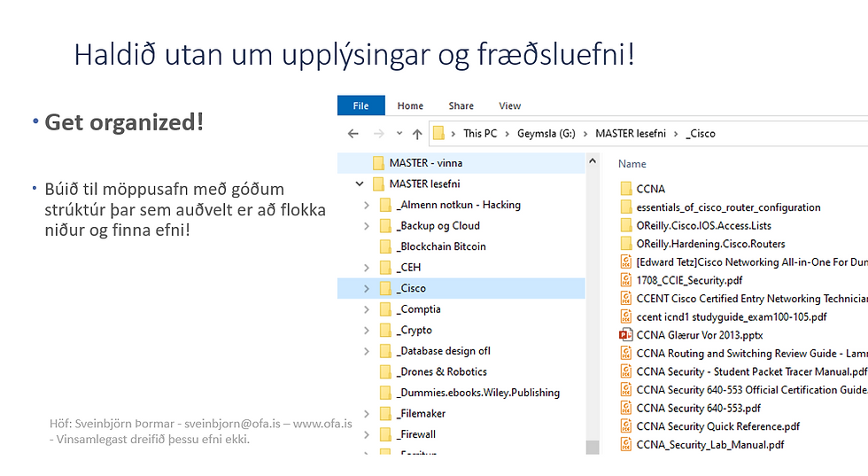Open the File menu tab
868x476 pixels.
(360, 105)
